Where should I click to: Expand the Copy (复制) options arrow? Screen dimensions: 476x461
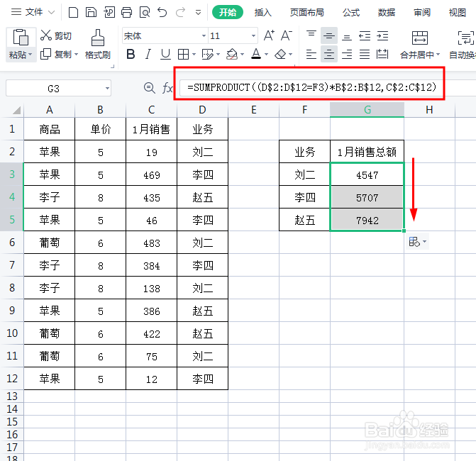pyautogui.click(x=76, y=55)
